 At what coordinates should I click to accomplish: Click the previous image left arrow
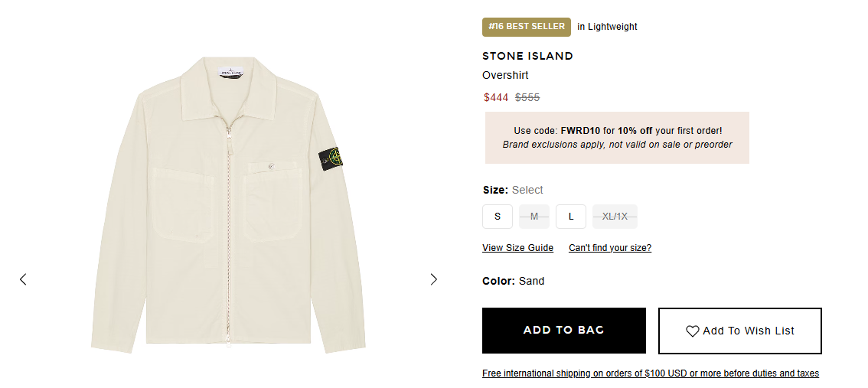pyautogui.click(x=23, y=279)
